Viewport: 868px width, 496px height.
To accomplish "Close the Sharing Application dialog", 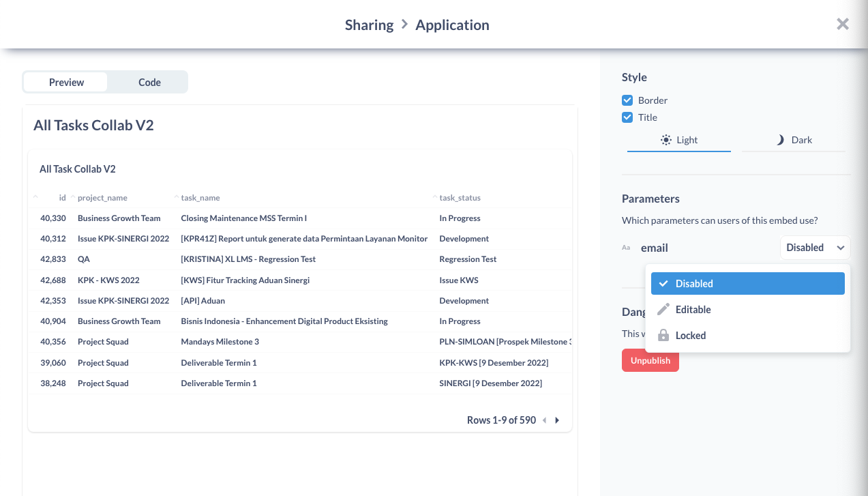I will (843, 25).
